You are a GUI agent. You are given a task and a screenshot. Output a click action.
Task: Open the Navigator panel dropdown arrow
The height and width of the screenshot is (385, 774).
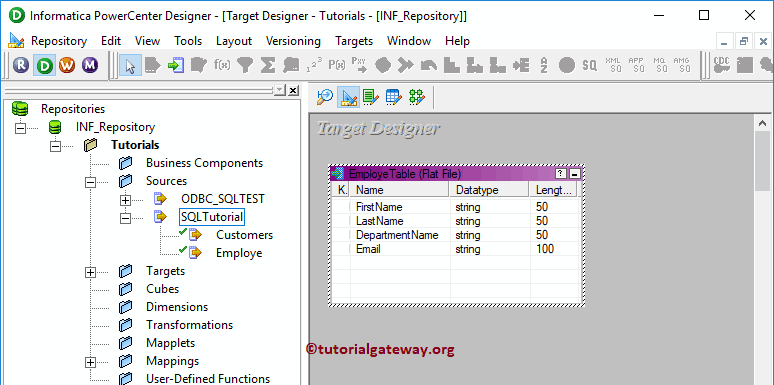tap(280, 90)
